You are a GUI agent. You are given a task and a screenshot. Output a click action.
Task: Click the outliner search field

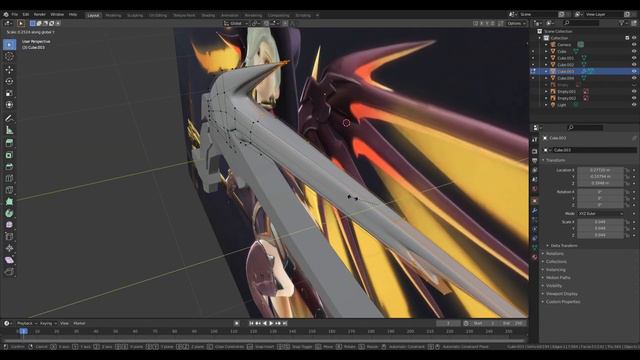[581, 23]
